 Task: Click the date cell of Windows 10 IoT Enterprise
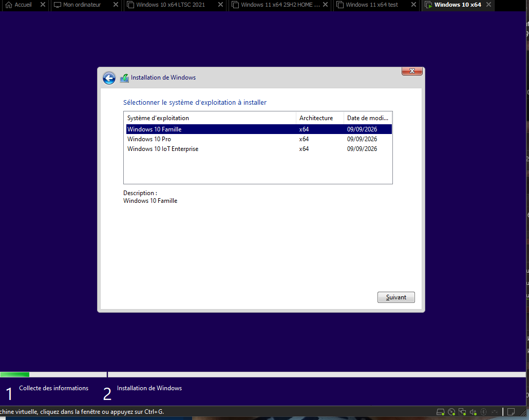tap(362, 149)
